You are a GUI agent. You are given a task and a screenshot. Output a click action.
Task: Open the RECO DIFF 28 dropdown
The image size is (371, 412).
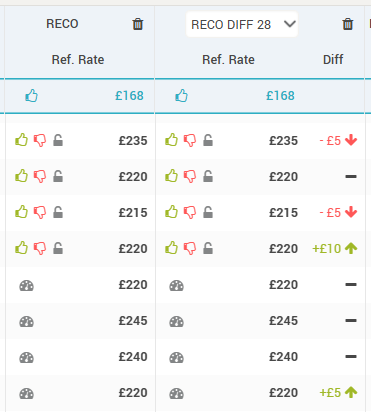(242, 24)
